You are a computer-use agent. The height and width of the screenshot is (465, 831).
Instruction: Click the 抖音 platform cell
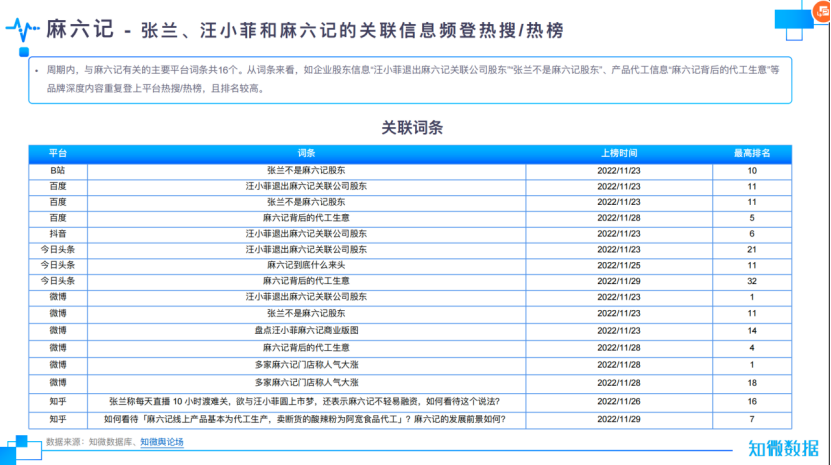(x=58, y=234)
